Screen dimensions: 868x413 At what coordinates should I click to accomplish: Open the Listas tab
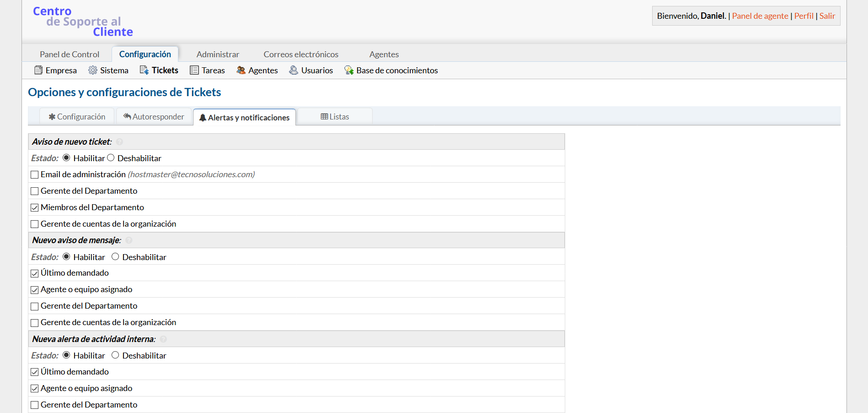[335, 117]
